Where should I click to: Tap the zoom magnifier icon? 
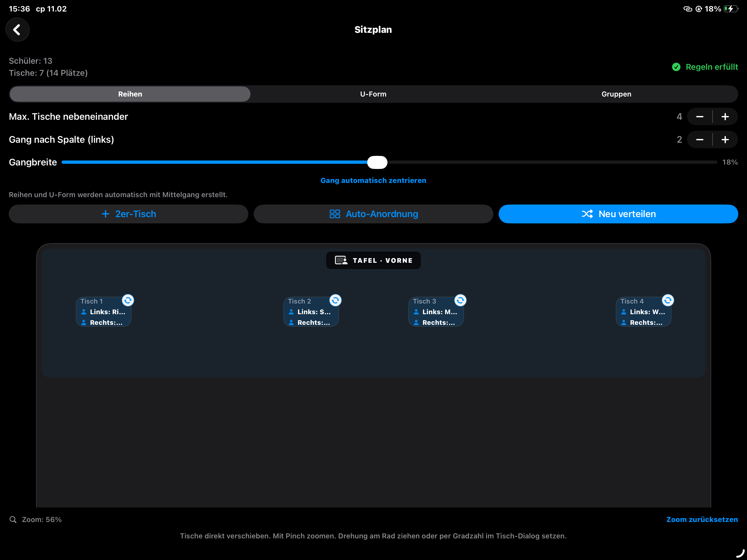[x=13, y=520]
